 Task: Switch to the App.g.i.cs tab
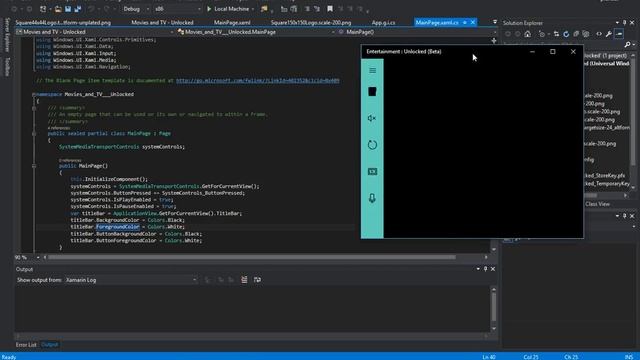[383, 22]
